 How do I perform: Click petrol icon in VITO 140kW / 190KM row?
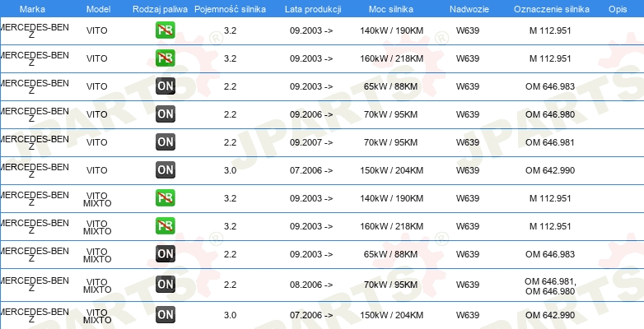pyautogui.click(x=165, y=30)
